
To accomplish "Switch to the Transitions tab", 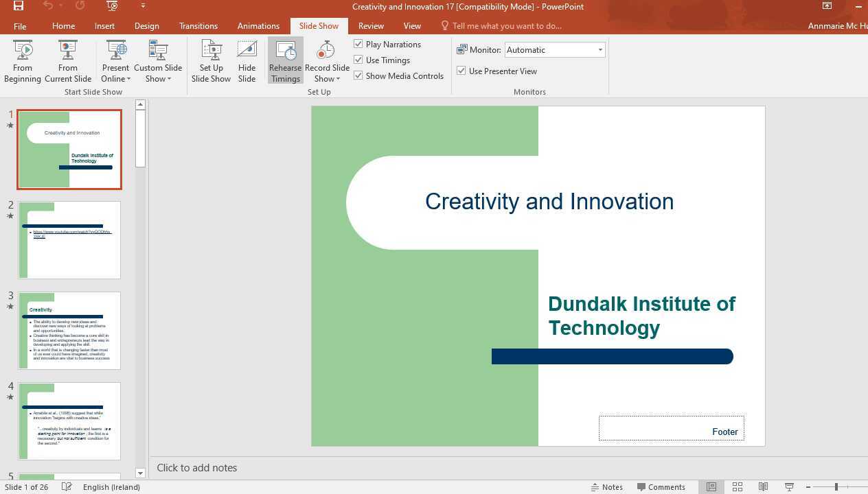I will click(x=198, y=26).
